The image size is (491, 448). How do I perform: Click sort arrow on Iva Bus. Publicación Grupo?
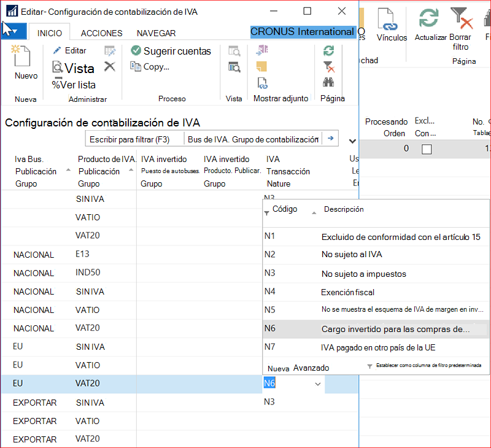68,171
